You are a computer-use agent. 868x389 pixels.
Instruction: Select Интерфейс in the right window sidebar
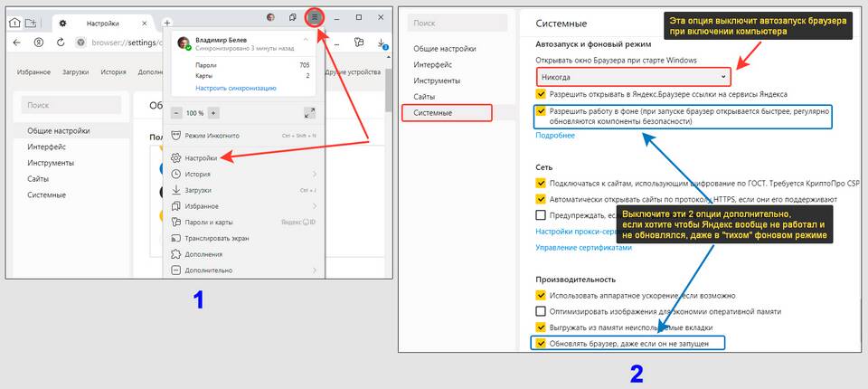pos(433,65)
